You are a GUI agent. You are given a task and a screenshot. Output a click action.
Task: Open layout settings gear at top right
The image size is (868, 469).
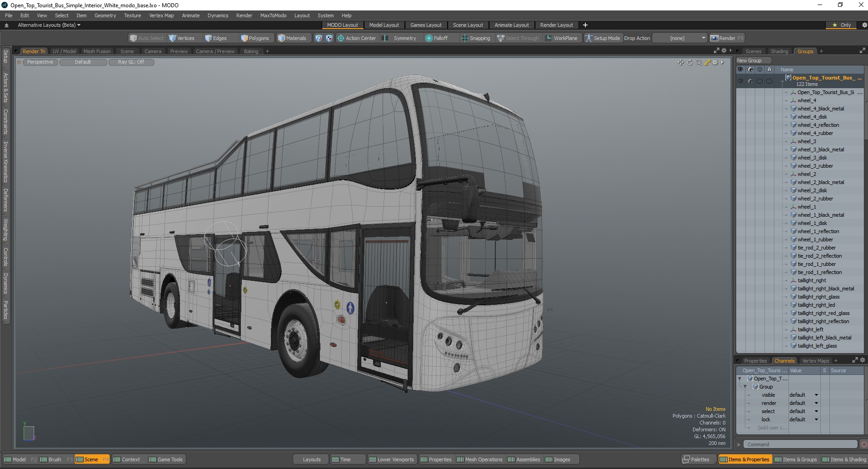click(864, 25)
